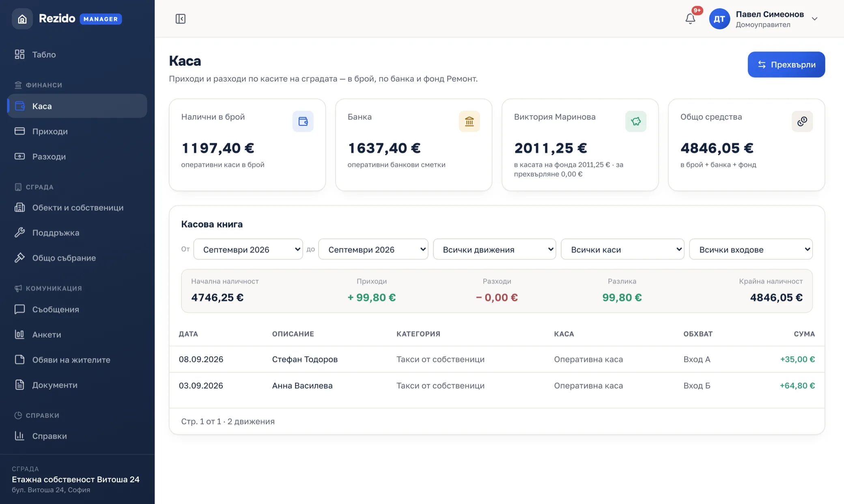Click the banknote icon next to Разходи
The width and height of the screenshot is (844, 504).
(x=19, y=156)
